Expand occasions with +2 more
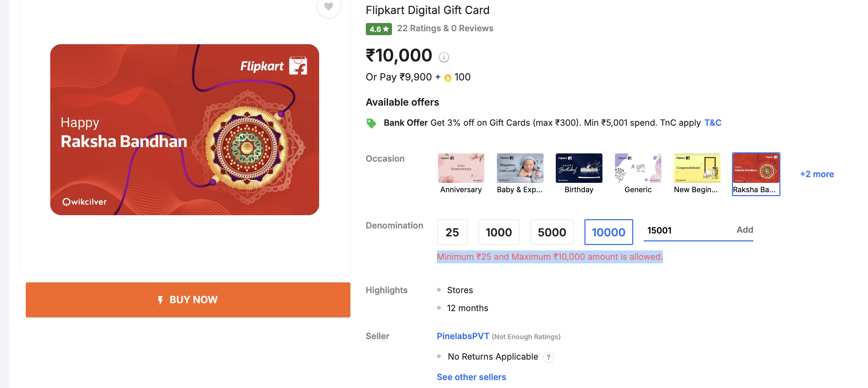This screenshot has height=388, width=868. [817, 174]
